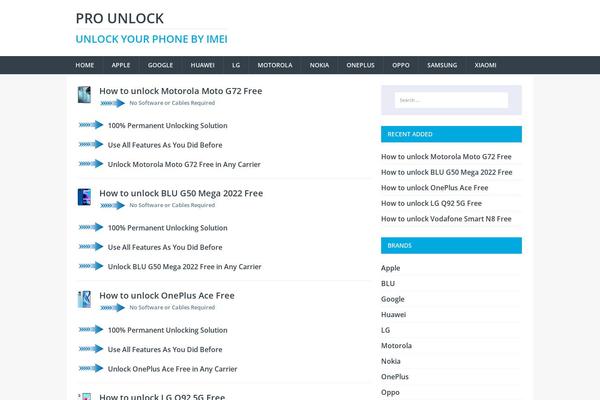
Task: Open the MOTOROLA menu item
Action: tap(275, 65)
